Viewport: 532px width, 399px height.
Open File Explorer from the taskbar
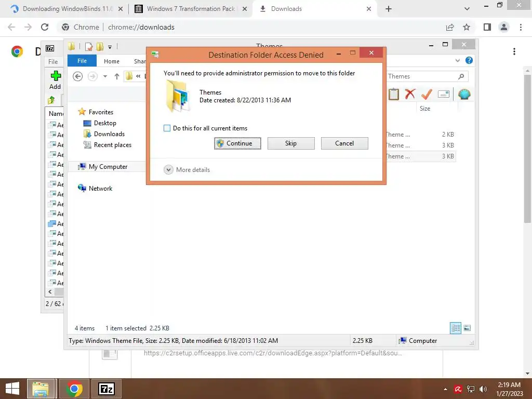point(41,389)
